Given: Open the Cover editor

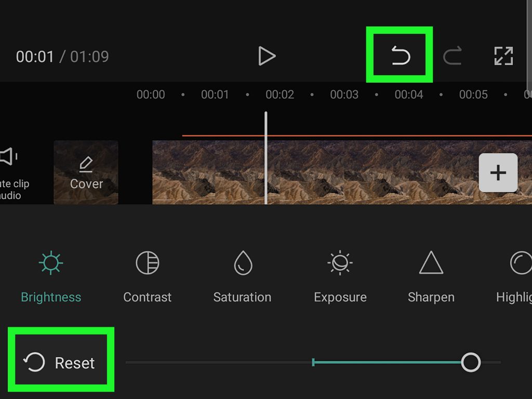Looking at the screenshot, I should [x=86, y=171].
